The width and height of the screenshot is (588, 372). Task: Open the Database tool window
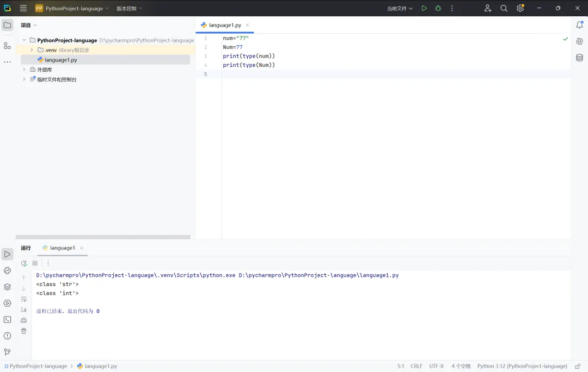pos(579,58)
